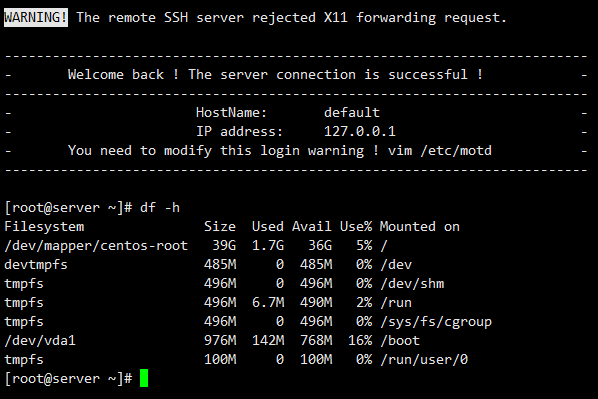Click the Filesystem column header

pyautogui.click(x=44, y=227)
